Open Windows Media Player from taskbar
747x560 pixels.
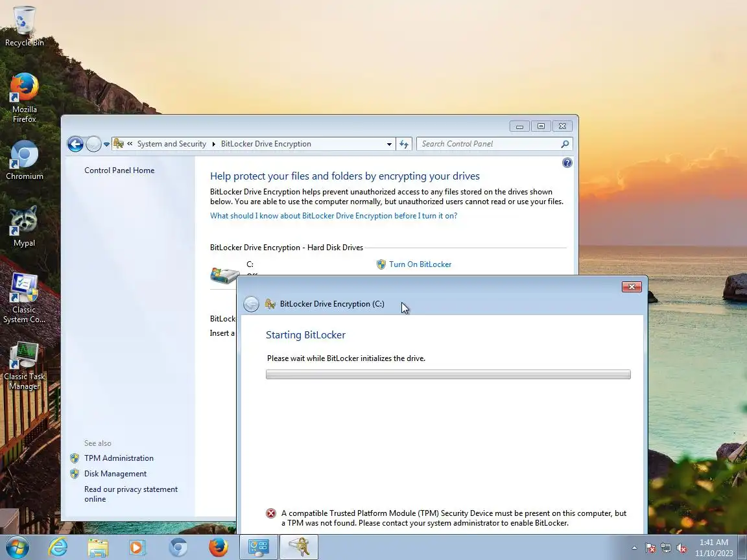tap(137, 547)
